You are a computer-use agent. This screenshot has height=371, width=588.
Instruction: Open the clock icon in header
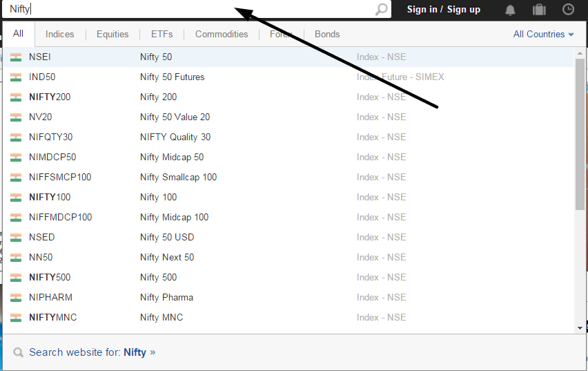568,10
